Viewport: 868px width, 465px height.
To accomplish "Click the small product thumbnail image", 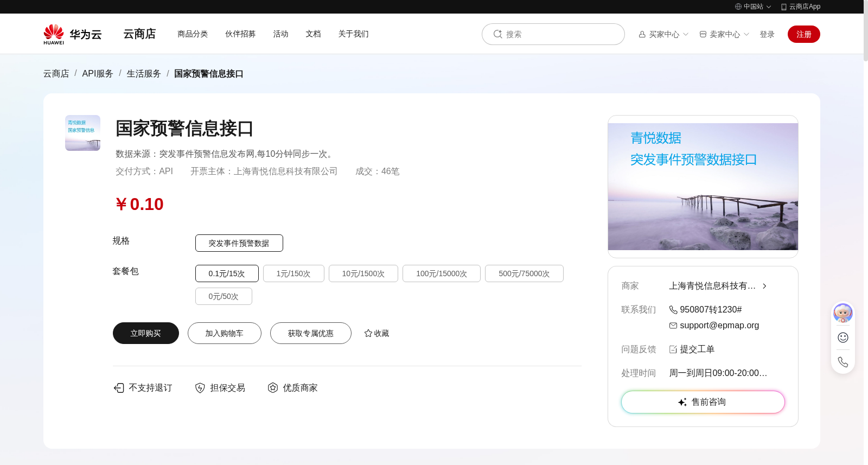I will coord(82,133).
